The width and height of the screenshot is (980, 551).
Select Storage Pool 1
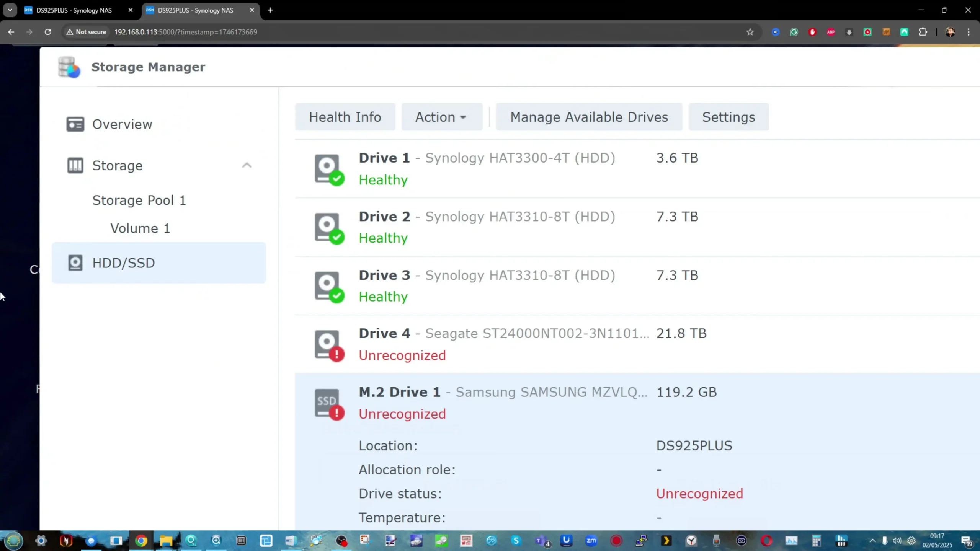coord(139,200)
